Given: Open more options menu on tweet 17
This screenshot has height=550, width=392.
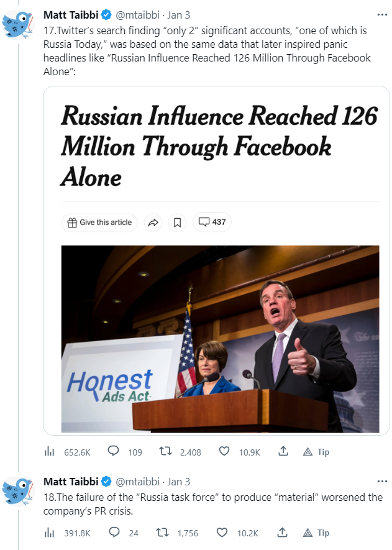Looking at the screenshot, I should pyautogui.click(x=381, y=15).
